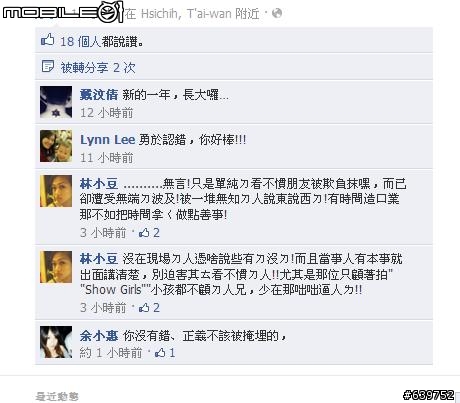Click the thumbs-up icon beside 18 個人都說讚
This screenshot has width=460, height=403.
click(x=47, y=40)
